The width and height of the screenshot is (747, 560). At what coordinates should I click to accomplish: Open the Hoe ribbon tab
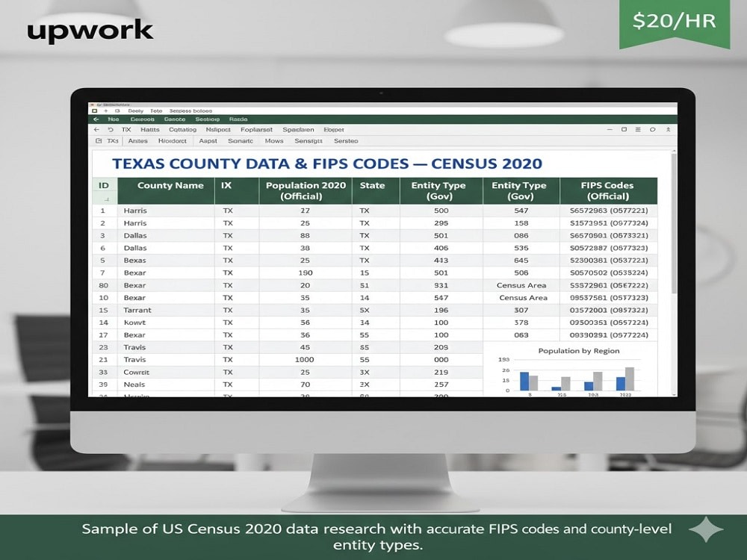point(114,119)
